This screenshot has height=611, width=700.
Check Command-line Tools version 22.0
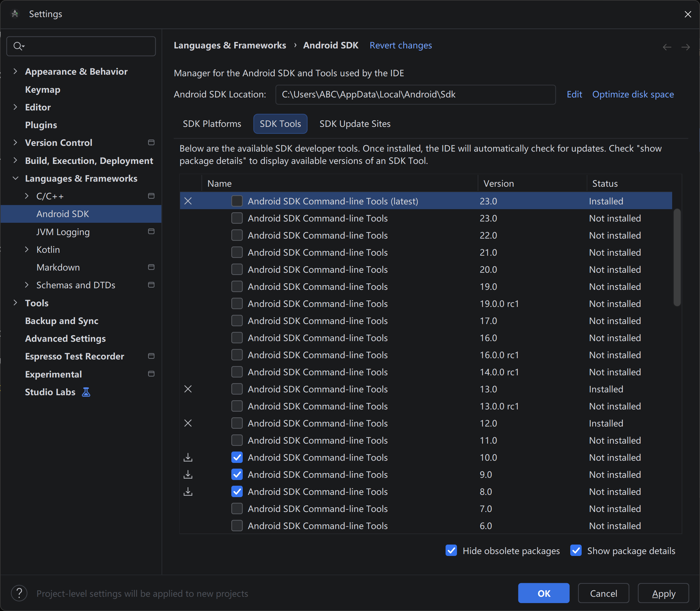coord(237,235)
